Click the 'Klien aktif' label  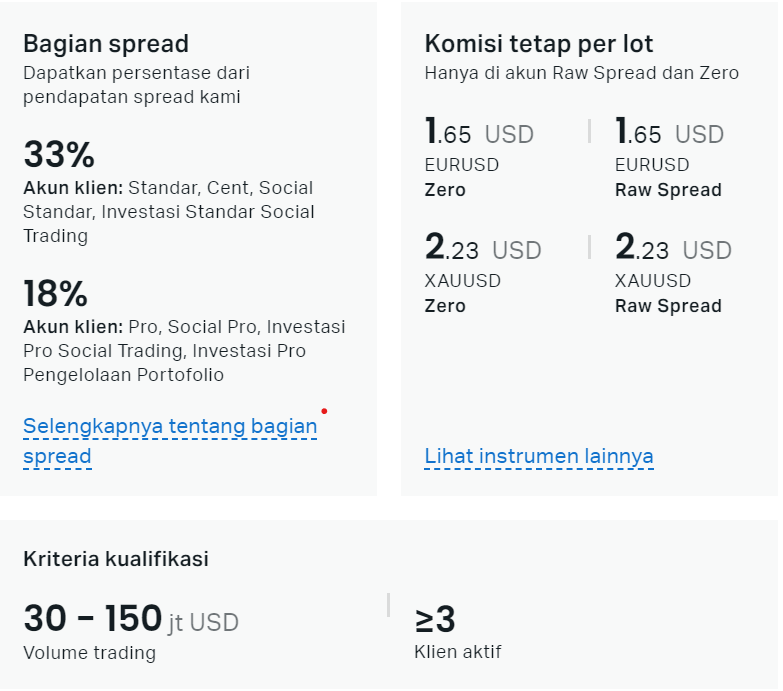pos(457,652)
